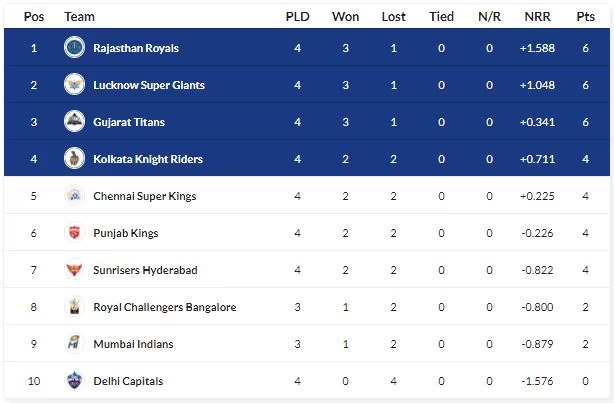The height and width of the screenshot is (403, 614).
Task: Open the Mumbai Indians logo icon
Action: [74, 343]
